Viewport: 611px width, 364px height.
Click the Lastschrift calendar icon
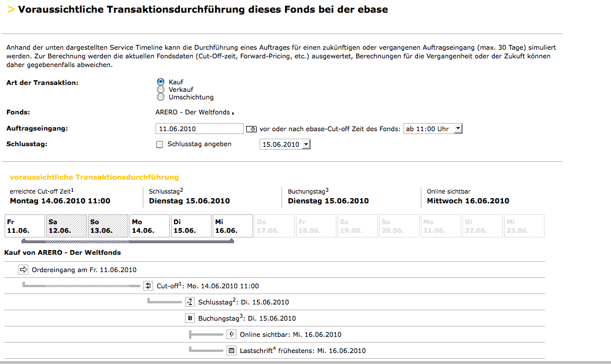click(231, 350)
